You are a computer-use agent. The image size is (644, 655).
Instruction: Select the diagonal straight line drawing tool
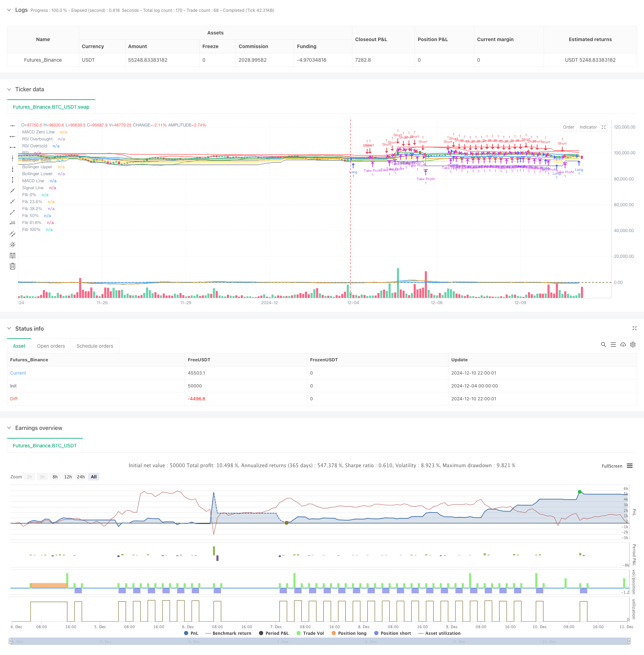(13, 190)
